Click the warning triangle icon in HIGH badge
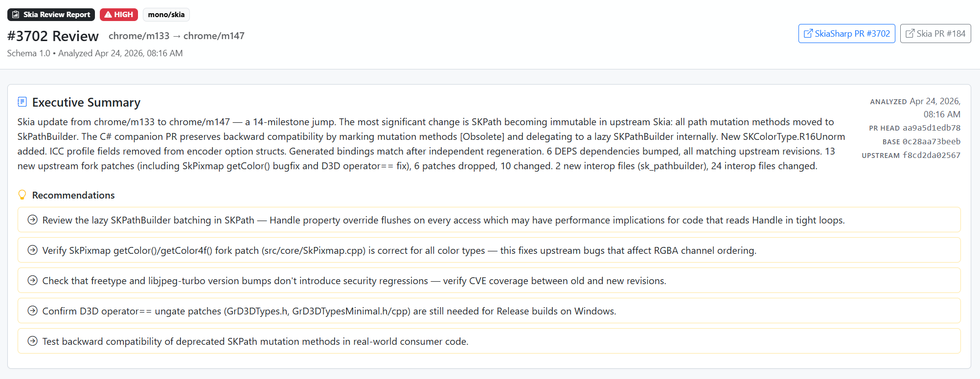The width and height of the screenshot is (980, 379). pos(108,15)
